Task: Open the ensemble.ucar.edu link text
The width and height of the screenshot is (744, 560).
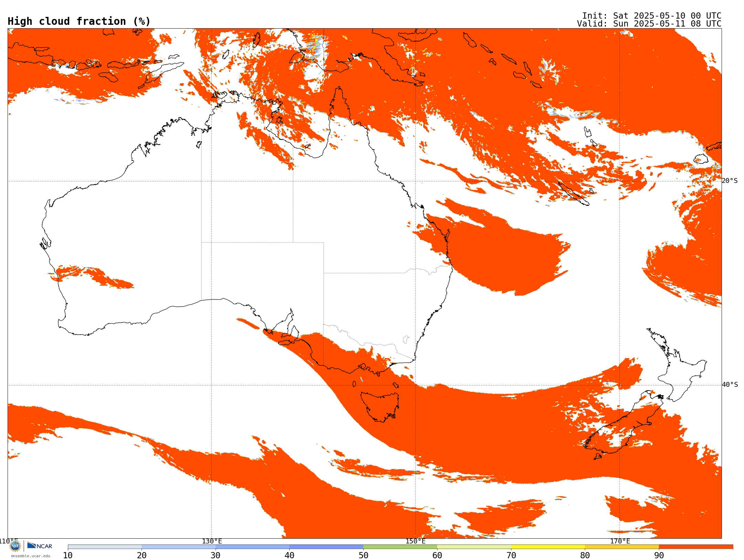Action: (x=31, y=556)
